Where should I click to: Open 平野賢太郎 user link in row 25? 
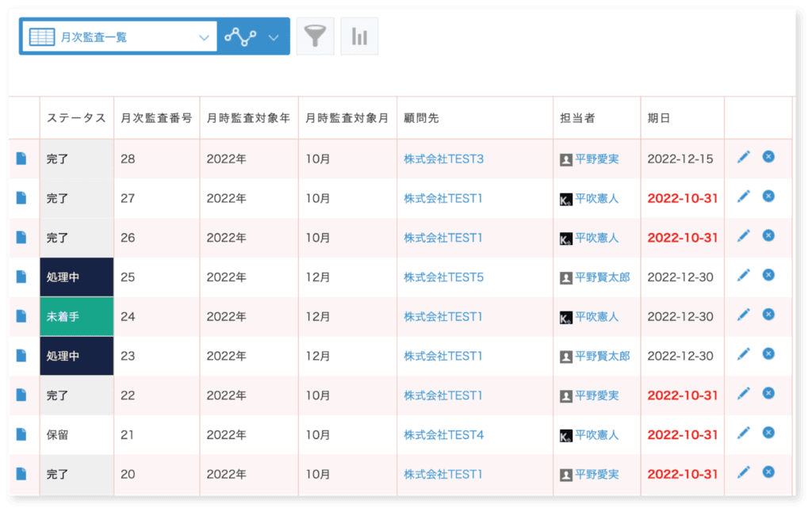pos(603,277)
